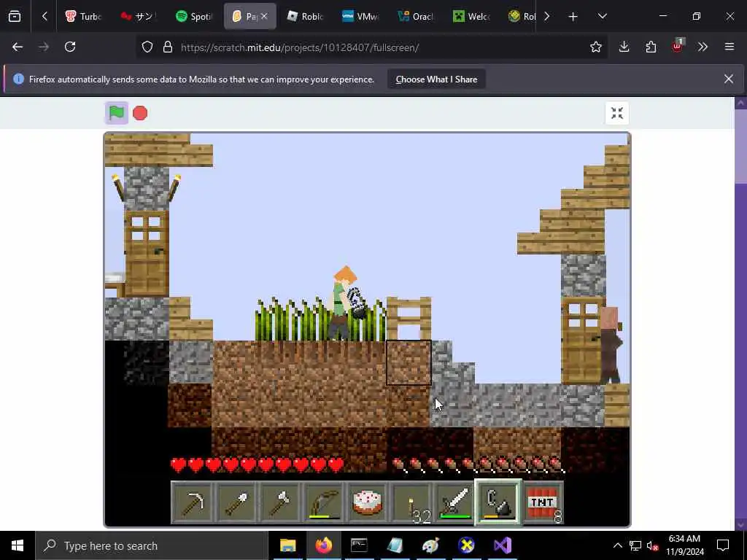Switch to the Japanese-titled サン tab
Screen dimensions: 747x560
coord(139,16)
